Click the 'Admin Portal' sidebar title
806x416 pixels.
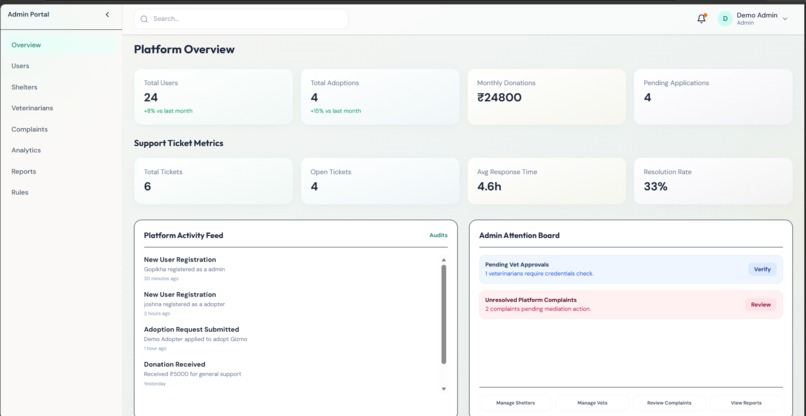click(28, 14)
